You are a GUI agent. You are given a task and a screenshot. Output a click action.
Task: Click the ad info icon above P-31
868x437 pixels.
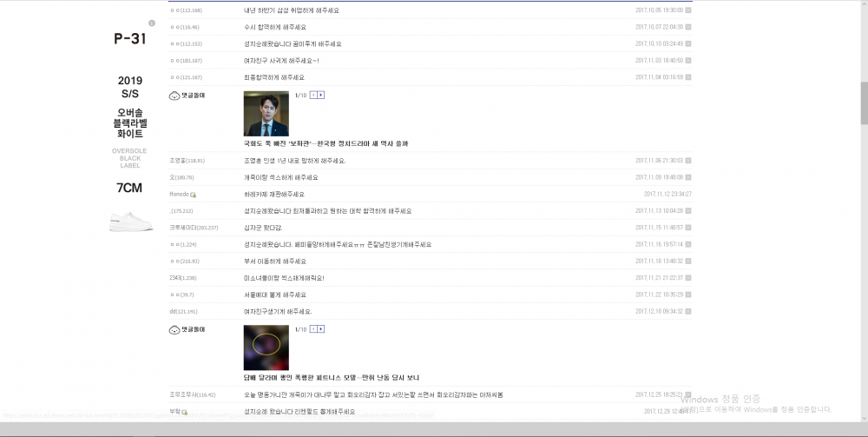152,23
